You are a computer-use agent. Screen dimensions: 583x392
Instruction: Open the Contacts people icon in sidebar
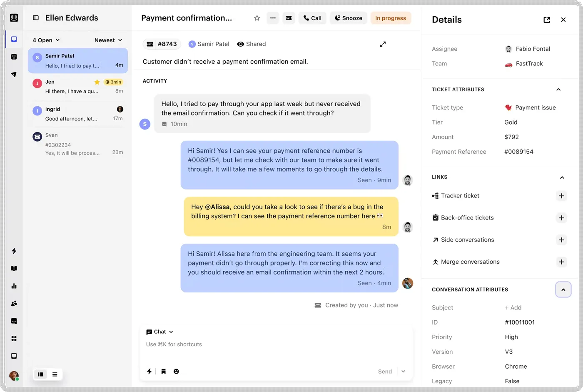[14, 303]
